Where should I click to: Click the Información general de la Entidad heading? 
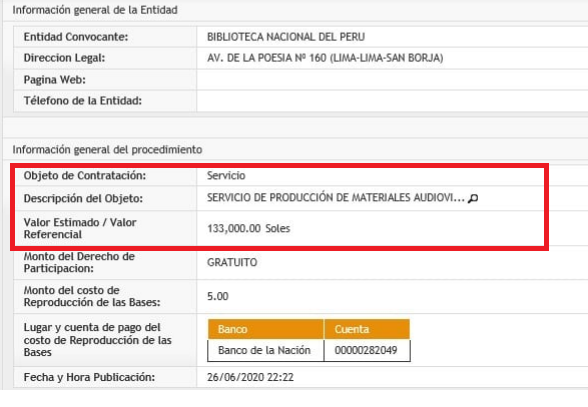(x=95, y=10)
